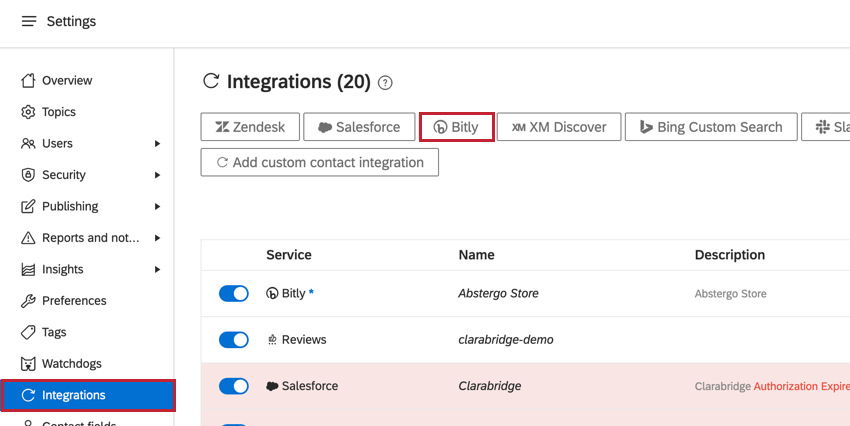Click the Name column header

click(476, 255)
